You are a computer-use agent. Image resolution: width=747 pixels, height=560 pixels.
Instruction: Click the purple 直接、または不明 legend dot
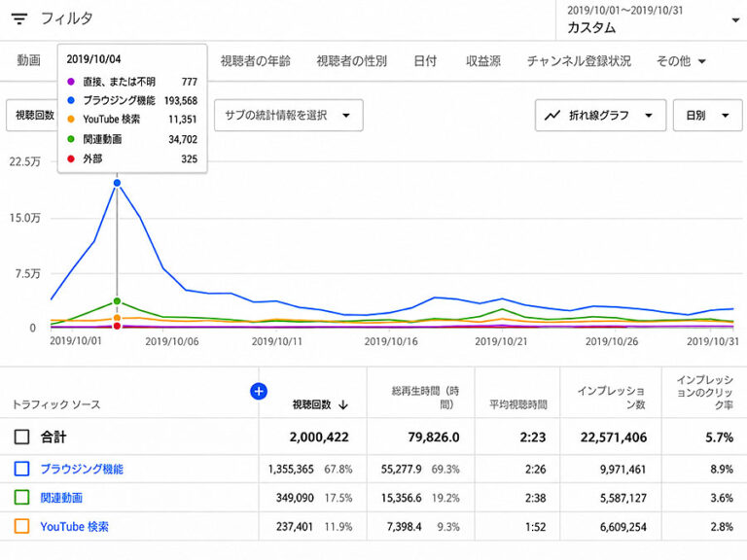[x=71, y=82]
